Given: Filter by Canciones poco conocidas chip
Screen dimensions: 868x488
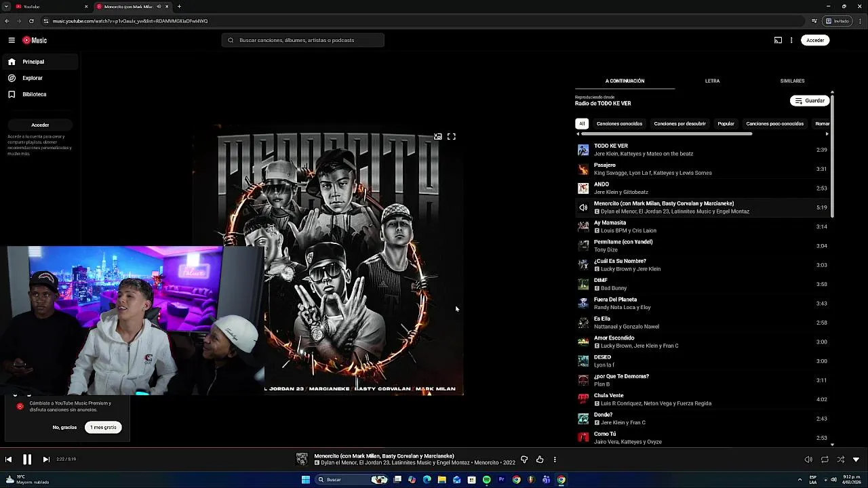Looking at the screenshot, I should pyautogui.click(x=774, y=123).
